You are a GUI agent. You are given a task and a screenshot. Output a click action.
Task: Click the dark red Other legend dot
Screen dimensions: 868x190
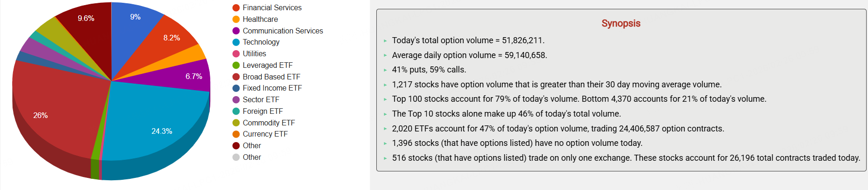pos(236,146)
